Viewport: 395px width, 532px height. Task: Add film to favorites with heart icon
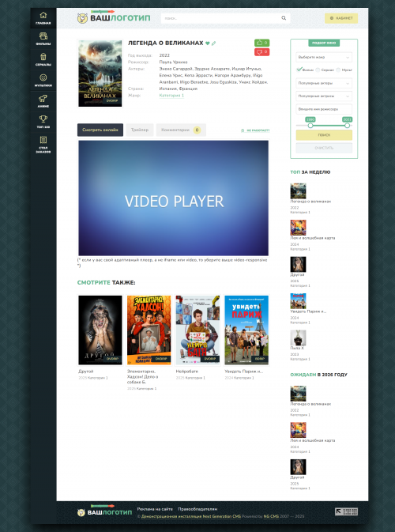[x=208, y=43]
